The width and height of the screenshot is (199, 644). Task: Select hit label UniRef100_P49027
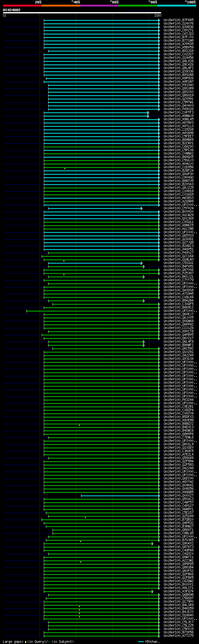178,253
